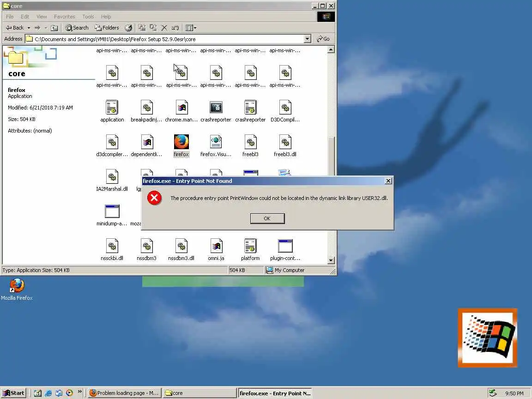Click the Go button next to Address
Image resolution: width=532 pixels, height=399 pixels.
323,39
